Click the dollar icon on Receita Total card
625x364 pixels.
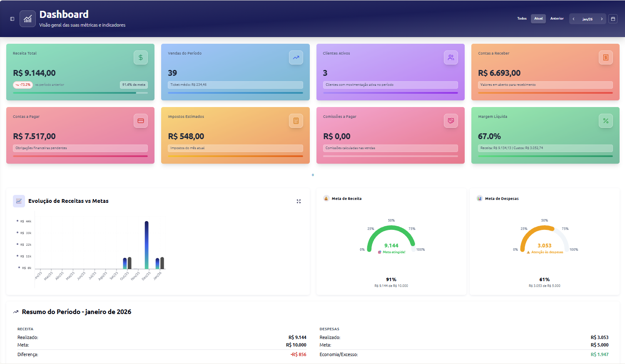coord(141,57)
